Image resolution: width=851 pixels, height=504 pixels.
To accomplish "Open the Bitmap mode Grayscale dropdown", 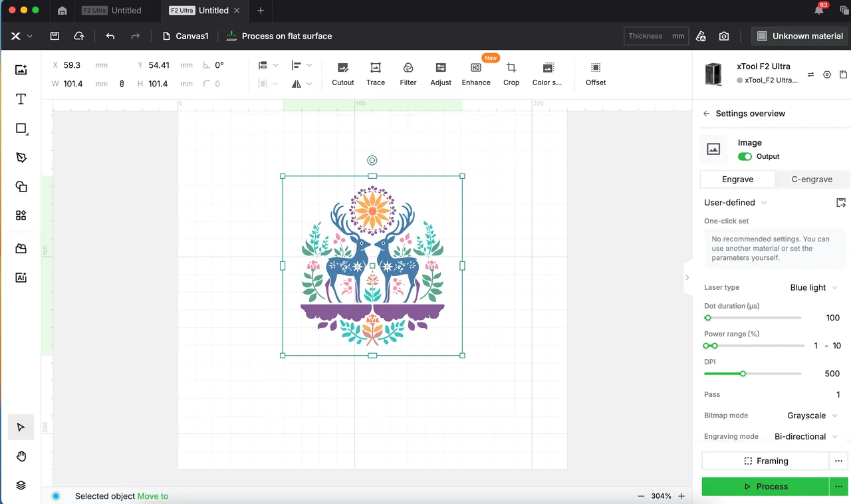I will point(812,416).
